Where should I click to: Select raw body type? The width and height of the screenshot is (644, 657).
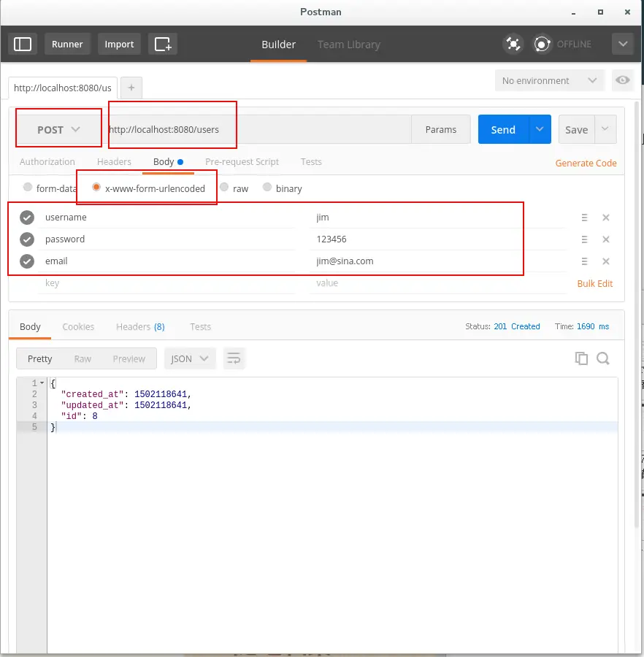224,188
